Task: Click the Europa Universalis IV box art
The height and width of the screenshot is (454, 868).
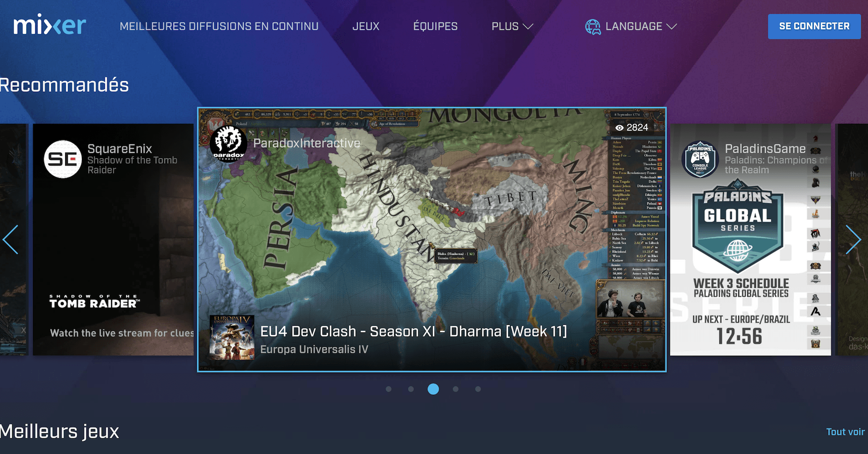Action: [232, 337]
